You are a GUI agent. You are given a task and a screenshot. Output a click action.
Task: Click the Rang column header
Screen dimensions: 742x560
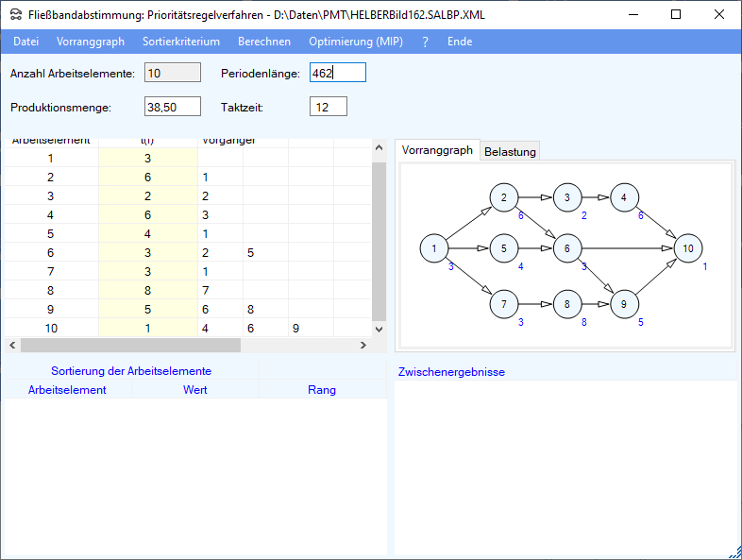(x=322, y=390)
